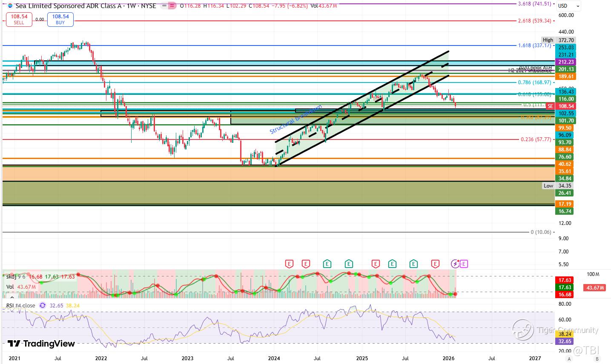Click the purple lightning event icon

[456, 264]
